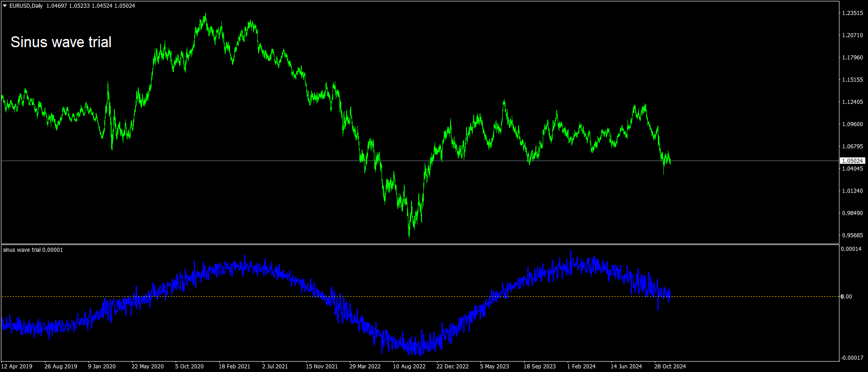Click the 18 Feb 2021 date label
Screen dimensions: 868x372
coord(235,367)
